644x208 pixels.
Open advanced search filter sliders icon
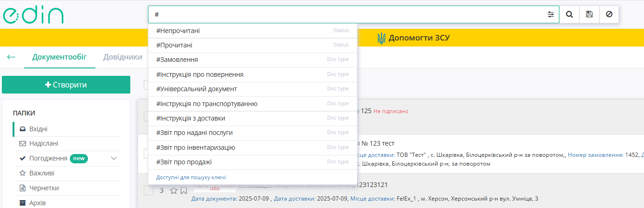point(551,14)
